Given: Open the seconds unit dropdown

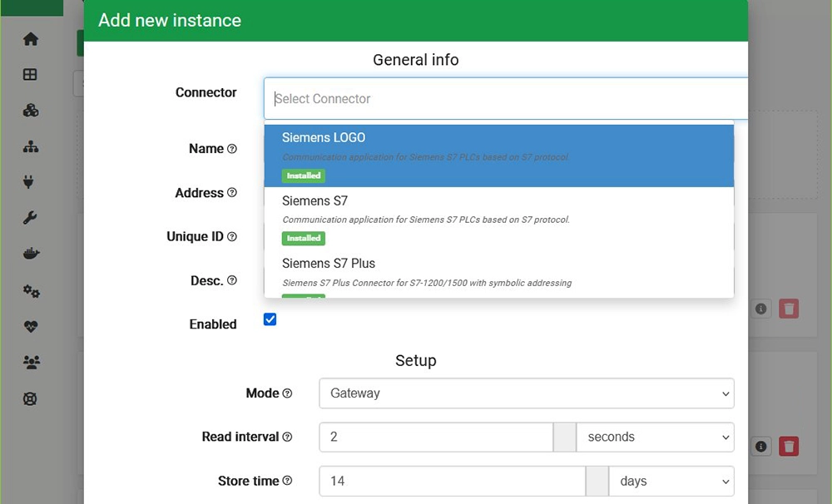Looking at the screenshot, I should pyautogui.click(x=656, y=437).
